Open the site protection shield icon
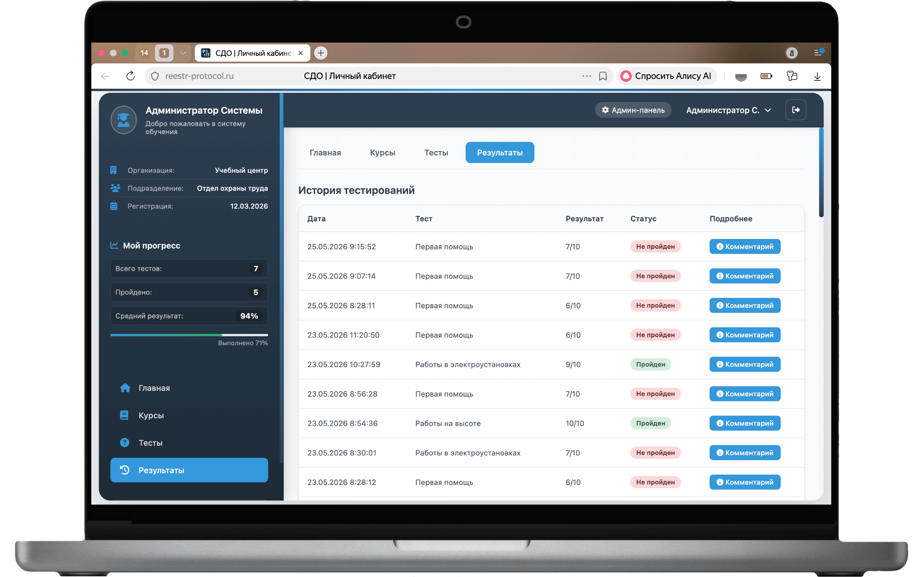The image size is (924, 577). tap(154, 76)
